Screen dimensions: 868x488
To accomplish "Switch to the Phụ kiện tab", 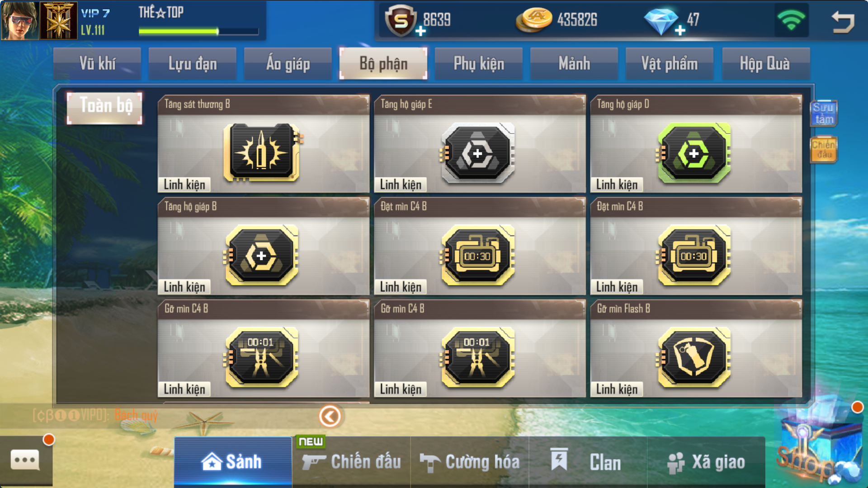I will pos(479,64).
